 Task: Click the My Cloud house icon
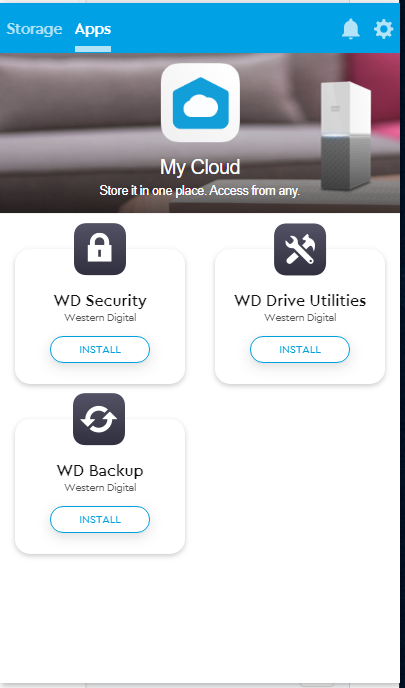[200, 103]
